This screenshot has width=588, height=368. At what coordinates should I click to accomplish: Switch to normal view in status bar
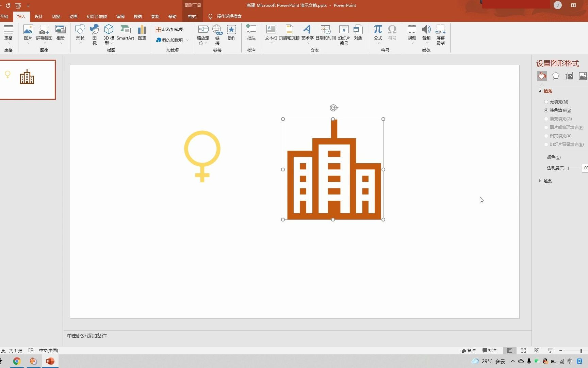[510, 351]
